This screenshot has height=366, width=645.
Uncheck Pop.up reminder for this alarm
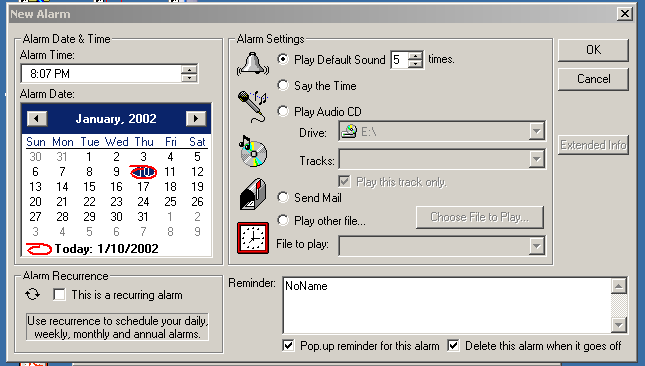(288, 345)
